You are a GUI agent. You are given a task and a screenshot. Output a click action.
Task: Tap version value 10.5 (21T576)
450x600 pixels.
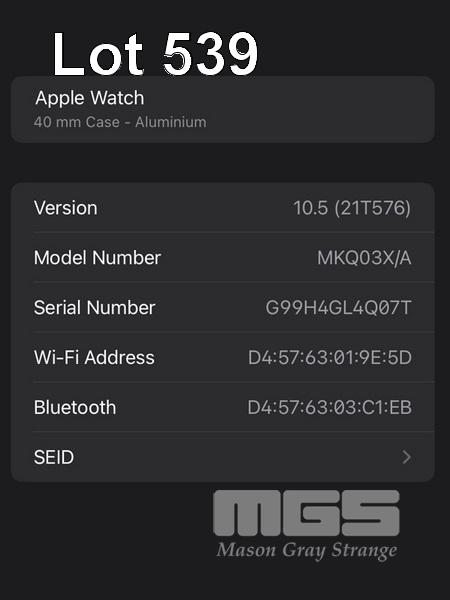(x=352, y=208)
